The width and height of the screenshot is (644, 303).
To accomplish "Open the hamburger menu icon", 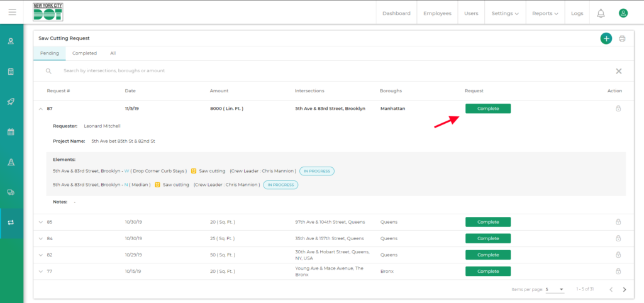I will pos(12,13).
